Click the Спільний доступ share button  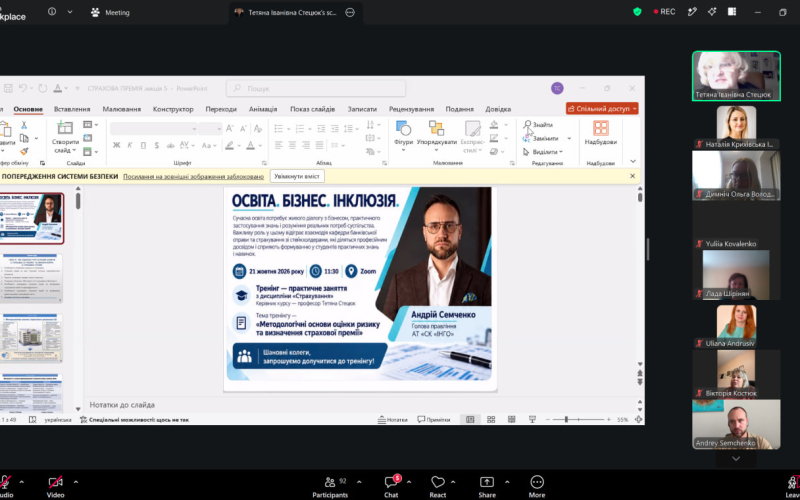coord(602,109)
